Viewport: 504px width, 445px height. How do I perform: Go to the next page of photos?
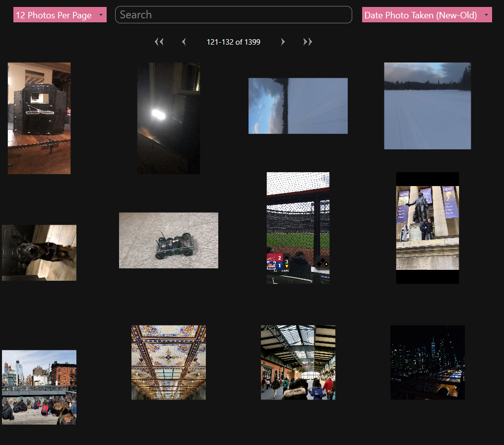283,42
